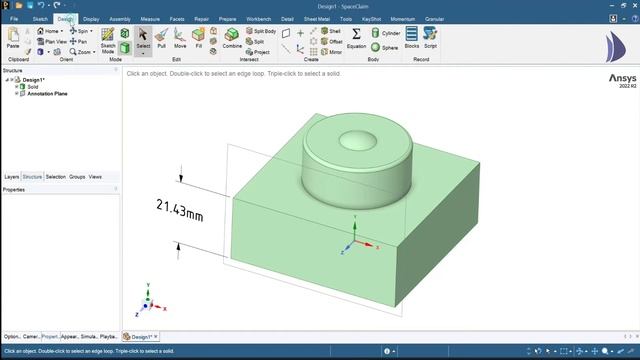Switch to the Selection panel tab

click(56, 177)
